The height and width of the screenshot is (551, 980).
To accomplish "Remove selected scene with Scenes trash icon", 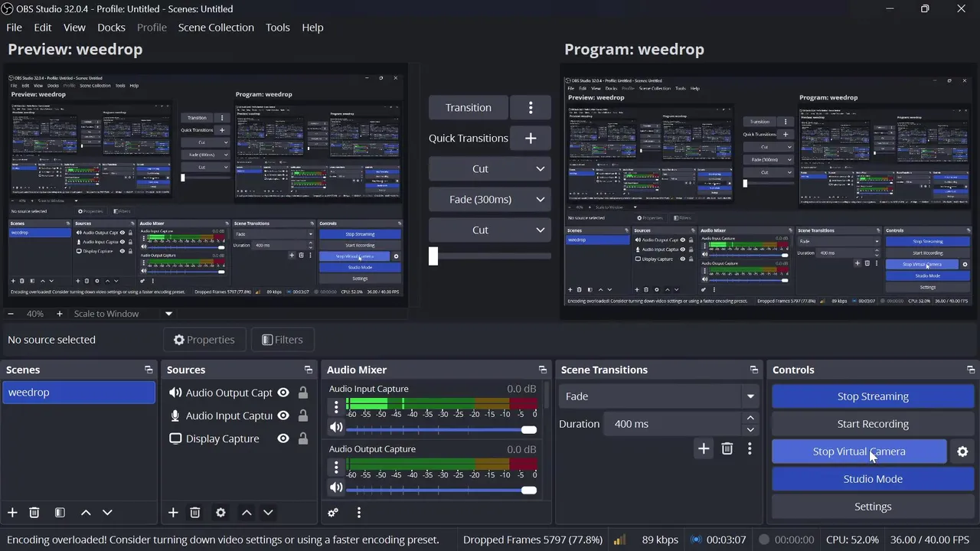I will pyautogui.click(x=34, y=513).
